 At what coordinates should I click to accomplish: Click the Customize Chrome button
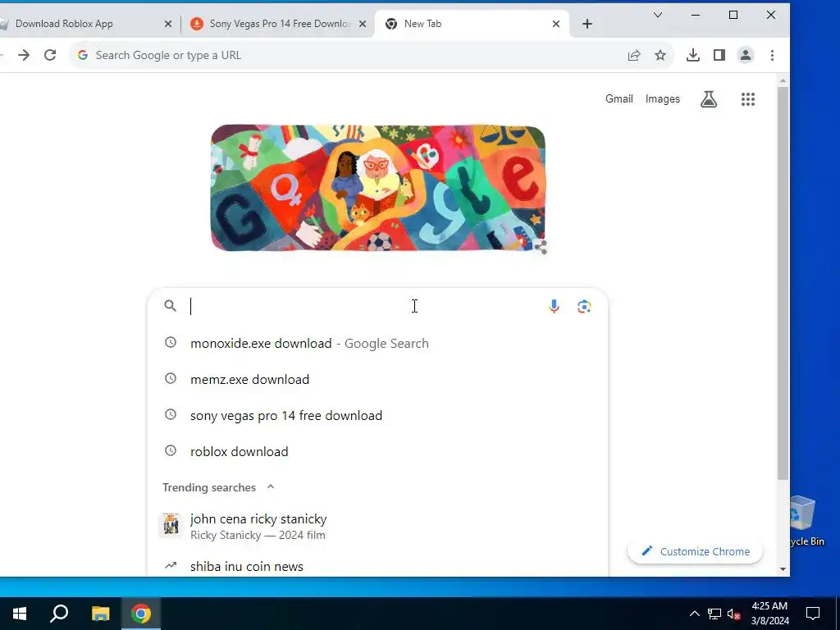click(696, 551)
